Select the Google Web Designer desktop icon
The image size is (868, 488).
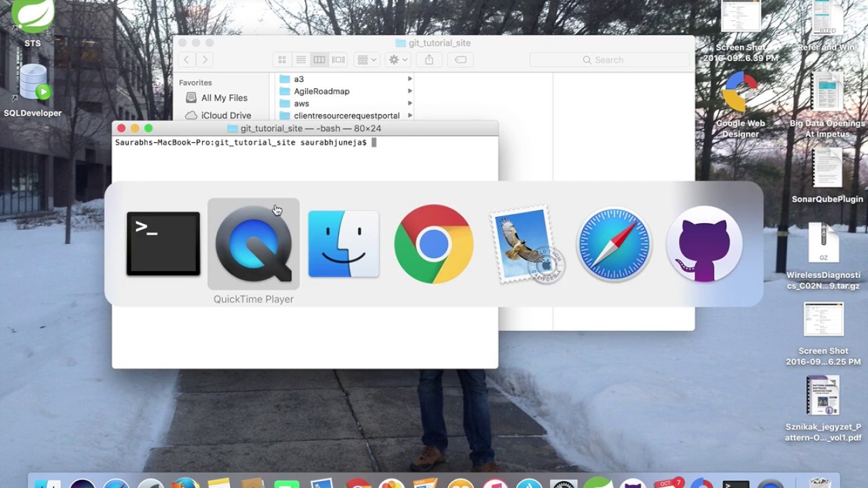pos(741,105)
